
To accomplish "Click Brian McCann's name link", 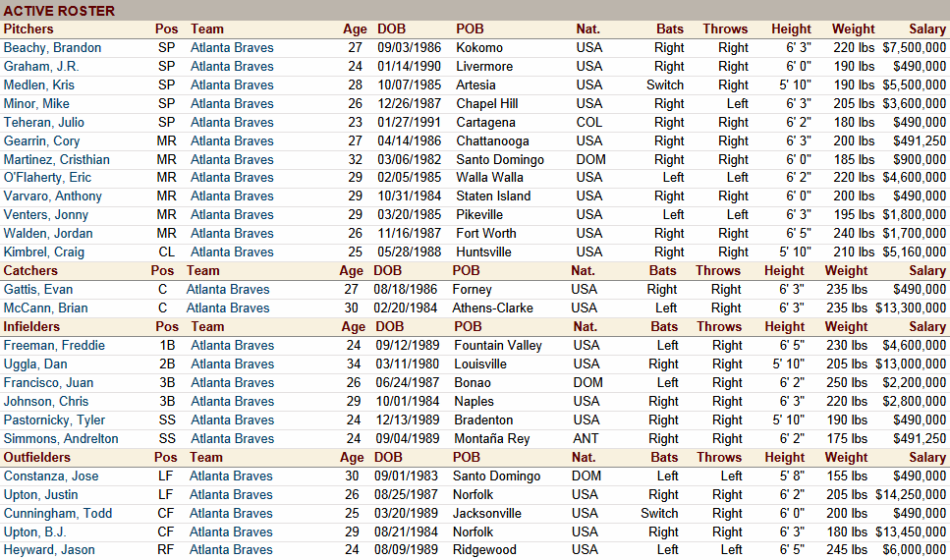I will (45, 308).
